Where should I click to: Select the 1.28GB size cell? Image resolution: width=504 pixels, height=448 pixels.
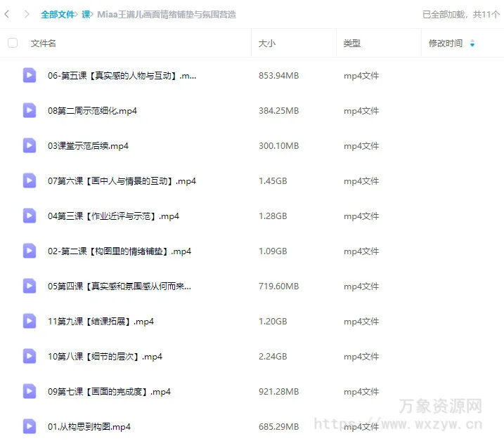point(273,216)
